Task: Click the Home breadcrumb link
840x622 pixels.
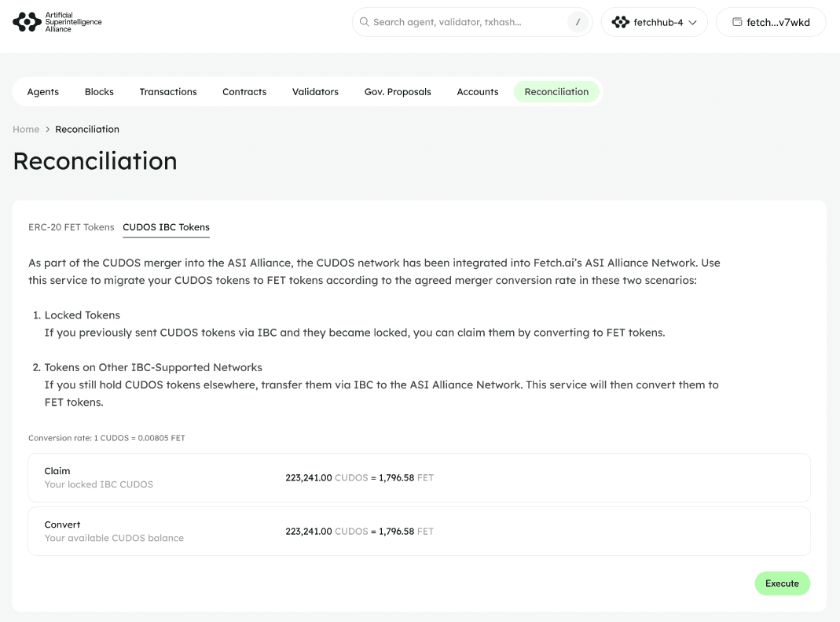Action: point(26,129)
